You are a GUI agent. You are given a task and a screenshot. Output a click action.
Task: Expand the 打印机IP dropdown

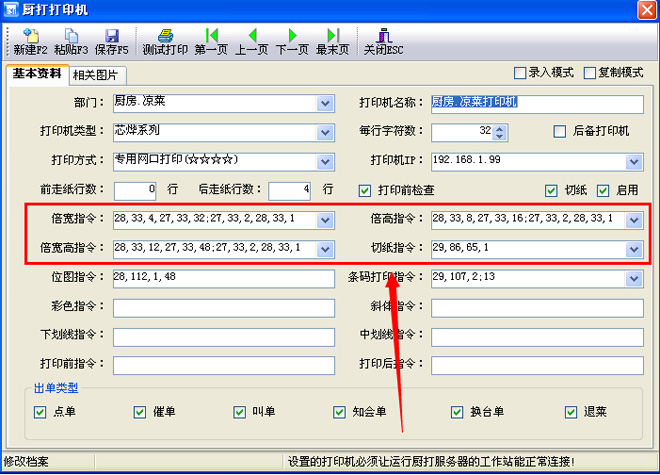click(634, 162)
